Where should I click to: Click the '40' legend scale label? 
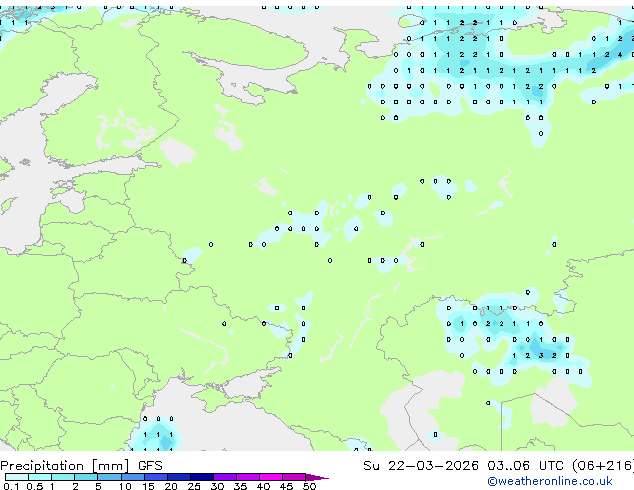point(263,486)
